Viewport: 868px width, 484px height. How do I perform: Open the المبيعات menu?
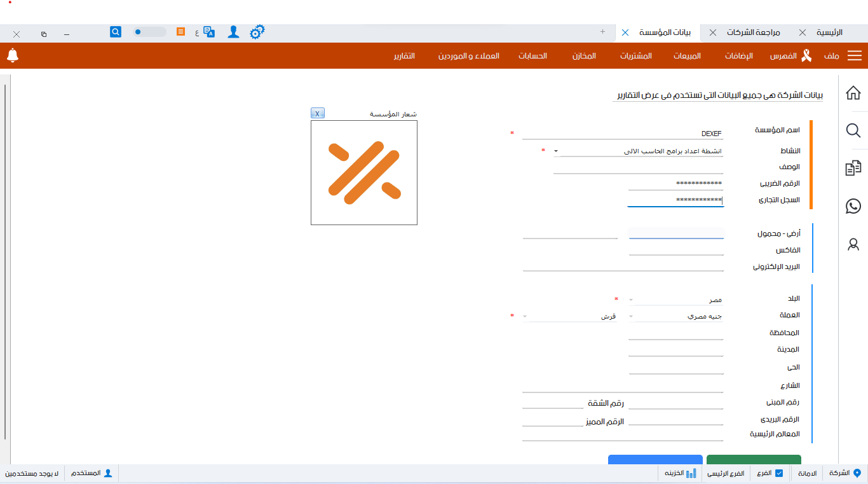pyautogui.click(x=687, y=56)
